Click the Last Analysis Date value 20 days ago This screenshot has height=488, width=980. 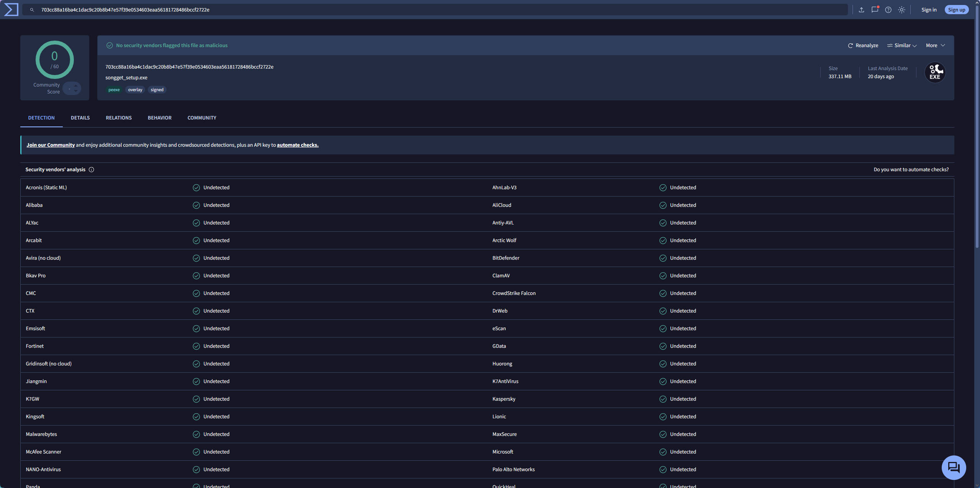pos(881,77)
